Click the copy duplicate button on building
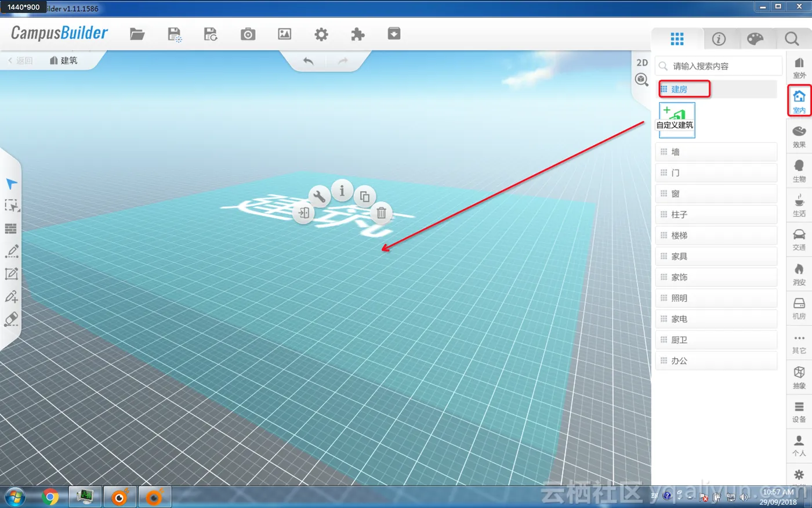The height and width of the screenshot is (508, 812). (x=365, y=197)
